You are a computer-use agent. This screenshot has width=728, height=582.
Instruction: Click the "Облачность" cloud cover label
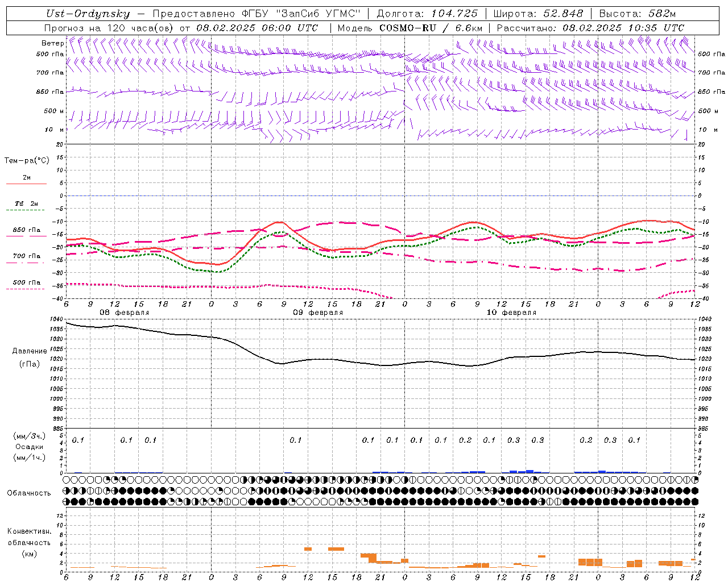point(29,493)
